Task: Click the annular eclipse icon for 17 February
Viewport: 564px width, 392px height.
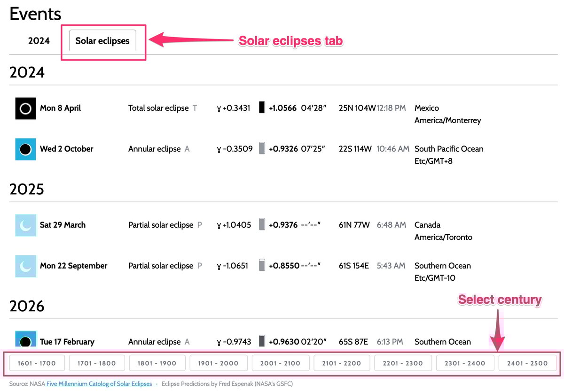Action: click(25, 340)
